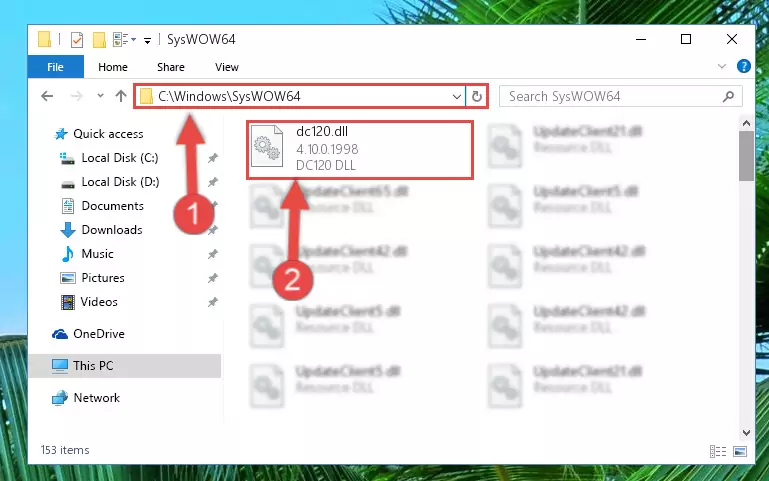Unpin Music using its pin icon

(212, 254)
